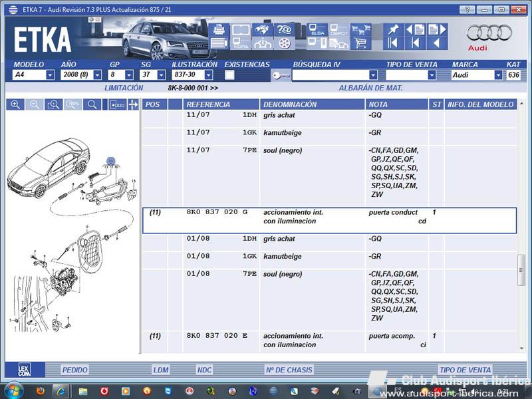Viewport: 532px width, 399px height.
Task: Click the plain left arrow back icon
Action: tap(437, 43)
